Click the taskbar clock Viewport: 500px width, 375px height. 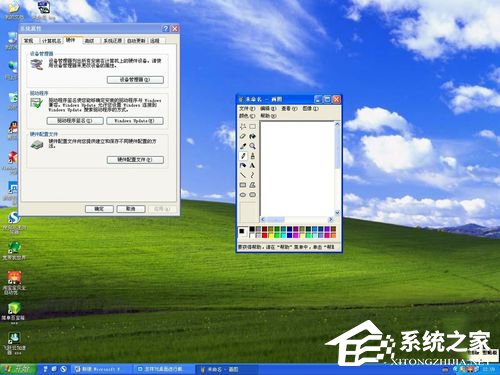pyautogui.click(x=488, y=369)
